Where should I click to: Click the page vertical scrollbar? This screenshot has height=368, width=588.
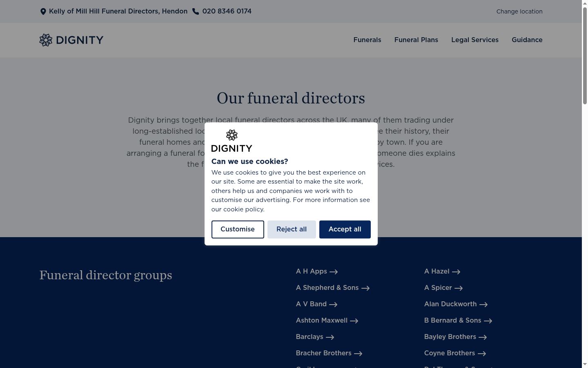coord(585,184)
